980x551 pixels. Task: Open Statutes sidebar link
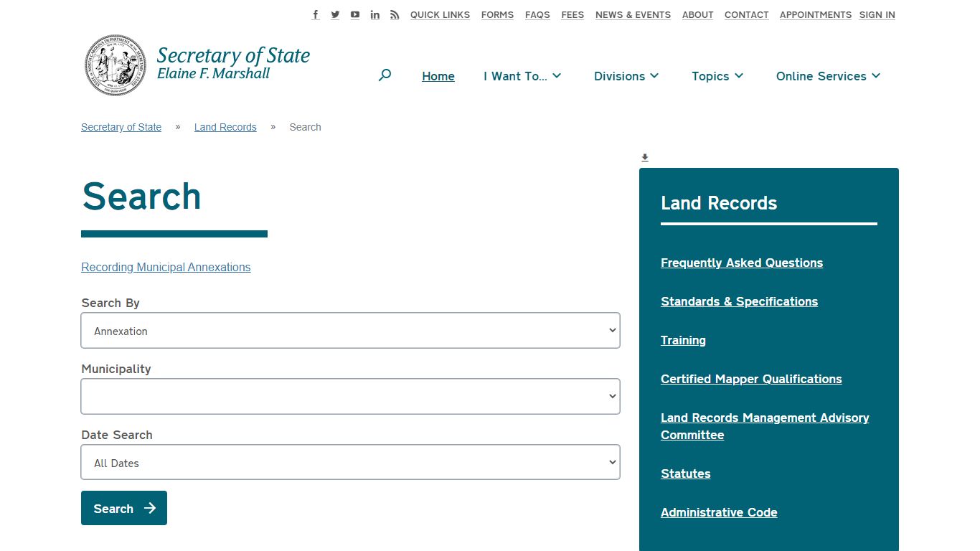pos(685,474)
